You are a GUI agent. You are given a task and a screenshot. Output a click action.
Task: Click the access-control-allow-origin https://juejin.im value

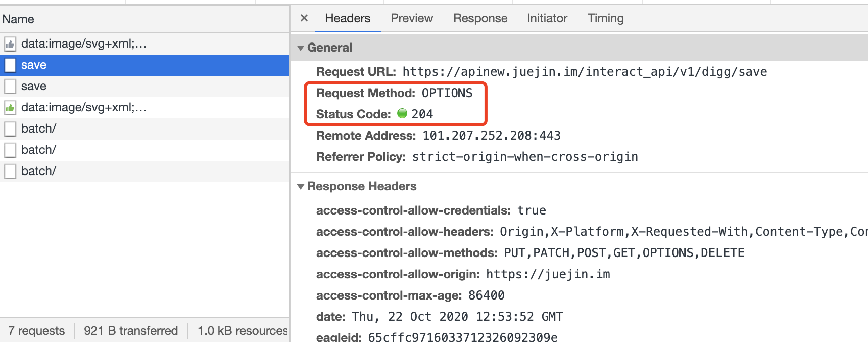pyautogui.click(x=548, y=274)
